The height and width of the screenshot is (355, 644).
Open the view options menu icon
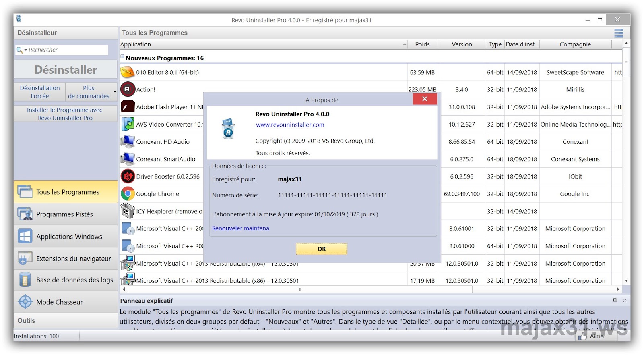click(x=619, y=33)
